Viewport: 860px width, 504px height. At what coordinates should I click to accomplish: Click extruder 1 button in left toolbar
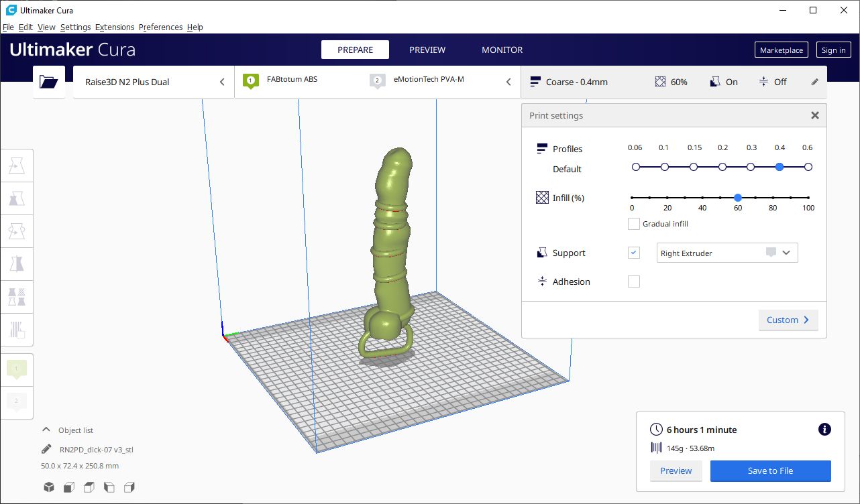coord(17,369)
